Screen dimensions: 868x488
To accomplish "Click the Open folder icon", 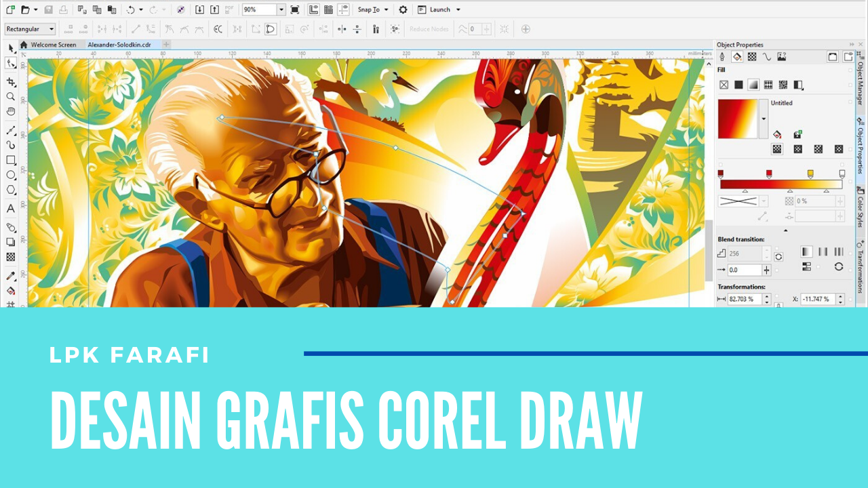I will [x=25, y=9].
